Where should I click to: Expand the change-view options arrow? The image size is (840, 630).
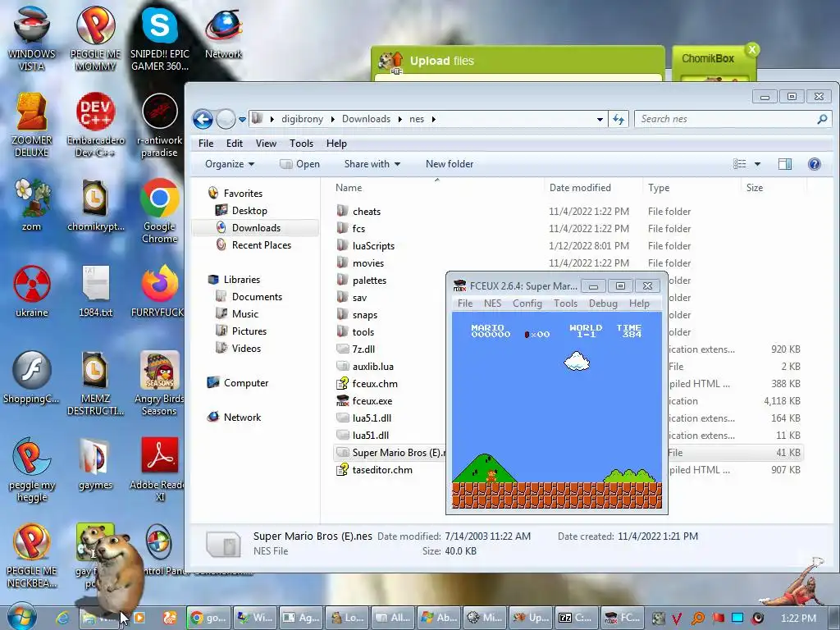pos(757,164)
